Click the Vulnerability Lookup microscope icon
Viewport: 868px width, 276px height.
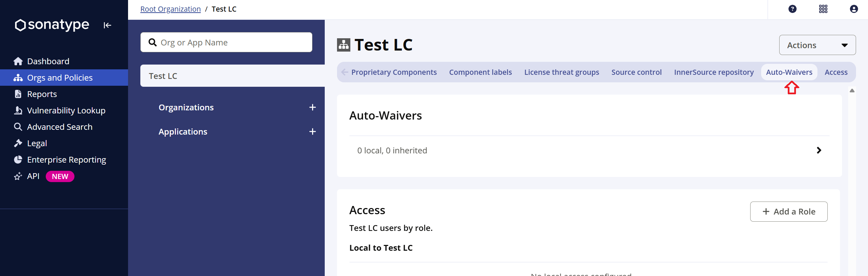click(x=18, y=110)
